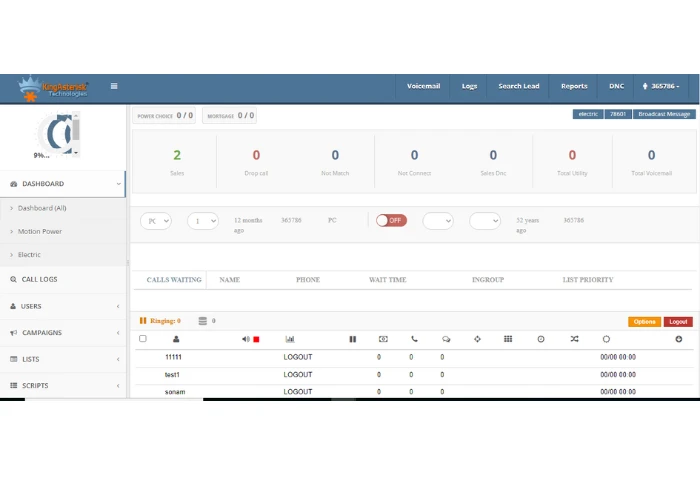Image resolution: width=700 pixels, height=500 pixels.
Task: Open the first empty dropdown after the OFF switch
Action: (438, 221)
